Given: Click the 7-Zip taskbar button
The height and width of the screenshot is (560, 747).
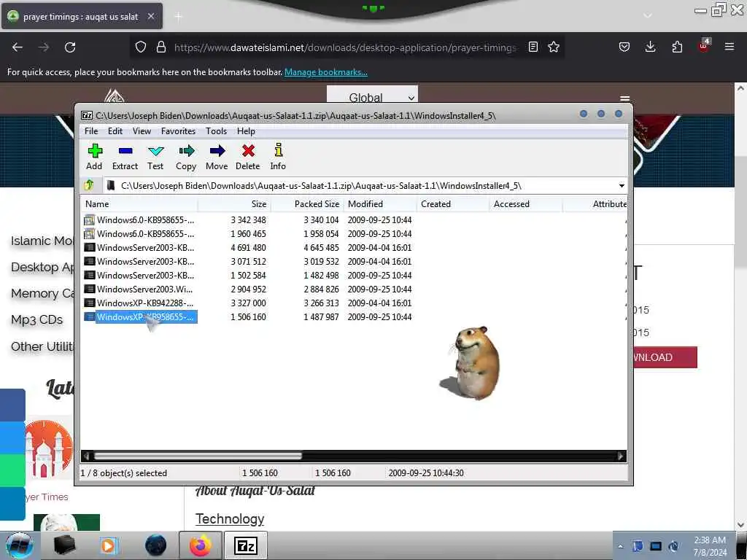Looking at the screenshot, I should click(246, 545).
